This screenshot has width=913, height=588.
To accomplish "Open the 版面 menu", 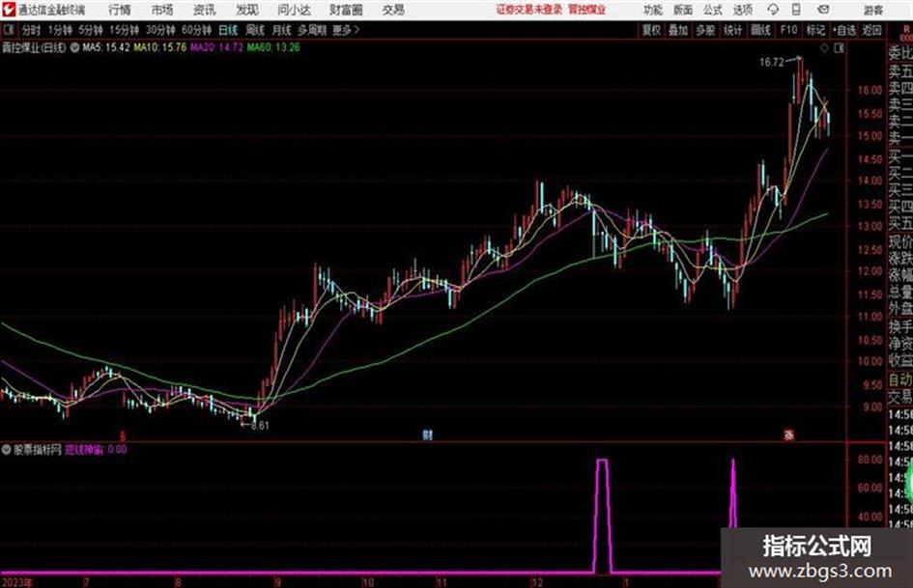I will pyautogui.click(x=683, y=10).
